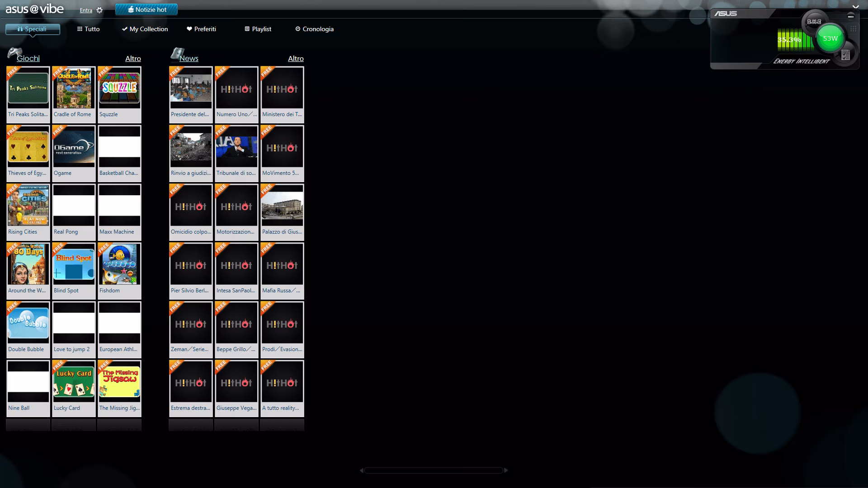Open the Maxx Machine game tile
Viewport: 868px width, 488px height.
119,212
